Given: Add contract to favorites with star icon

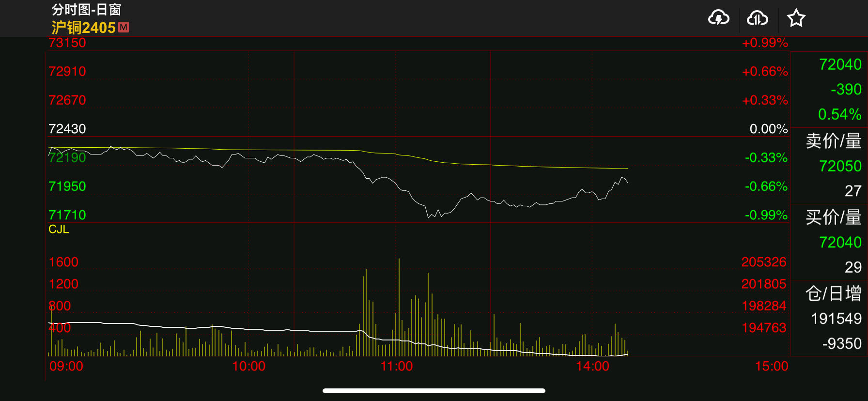Looking at the screenshot, I should [796, 18].
